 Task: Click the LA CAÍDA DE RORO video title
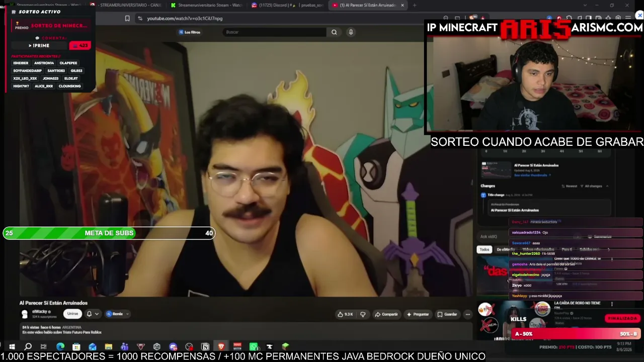tap(577, 306)
